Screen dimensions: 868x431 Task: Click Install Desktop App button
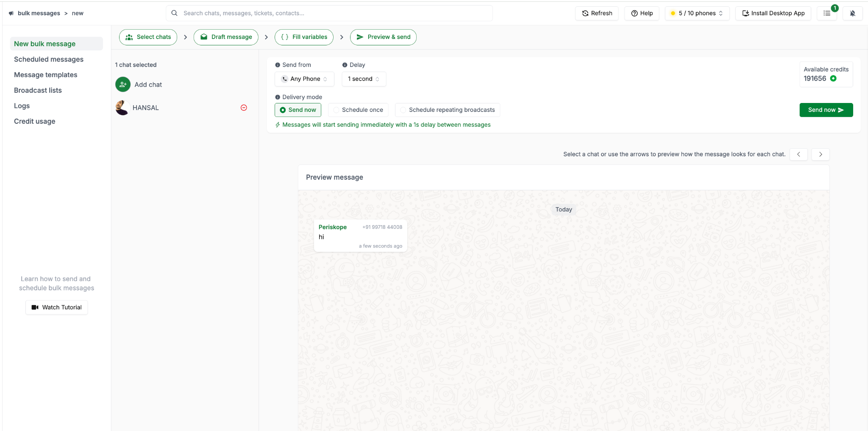[773, 13]
